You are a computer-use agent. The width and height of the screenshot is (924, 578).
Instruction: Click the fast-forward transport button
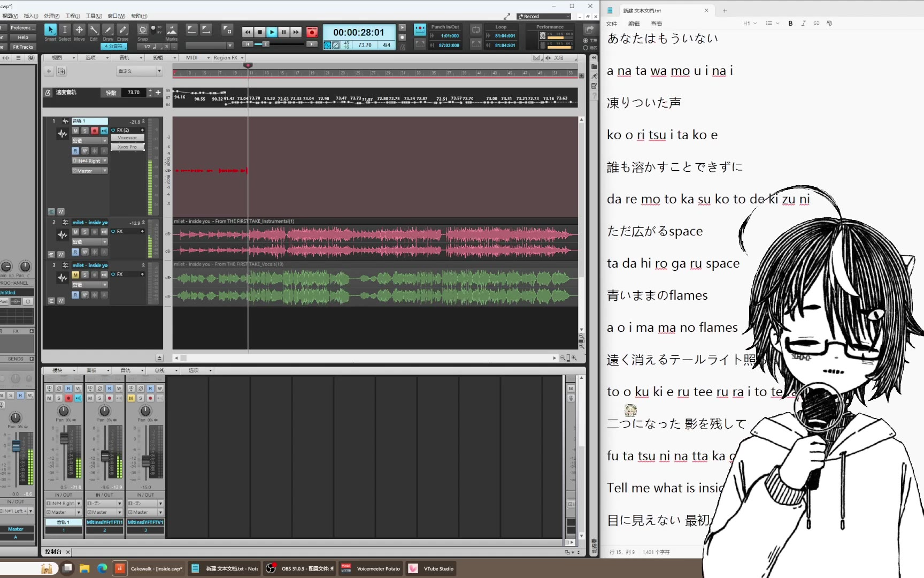click(296, 32)
